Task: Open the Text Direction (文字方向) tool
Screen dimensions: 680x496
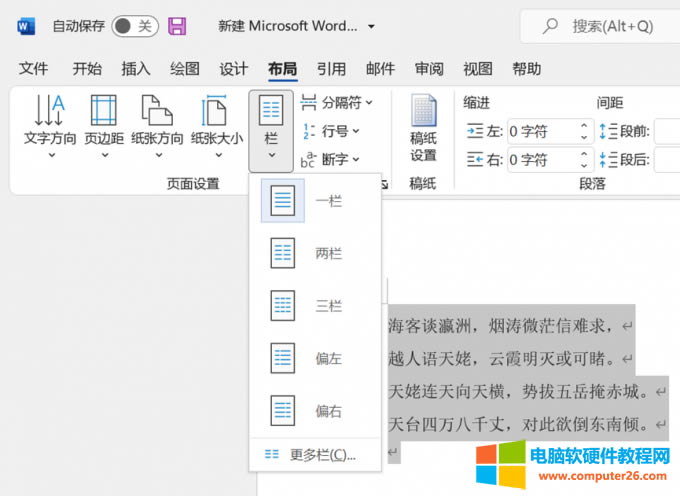Action: [x=50, y=125]
